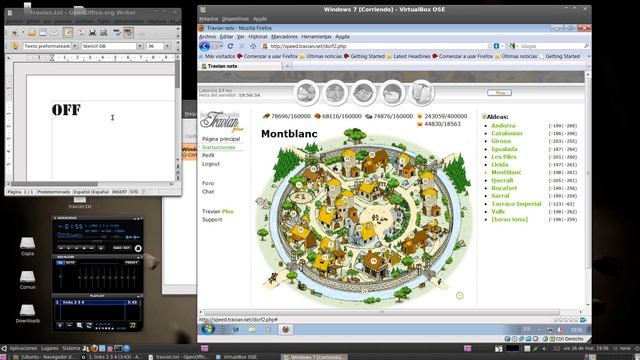Viewport: 640px width, 360px height.
Task: Open the equalizer PRESET menu in Audacious
Action: tap(131, 263)
